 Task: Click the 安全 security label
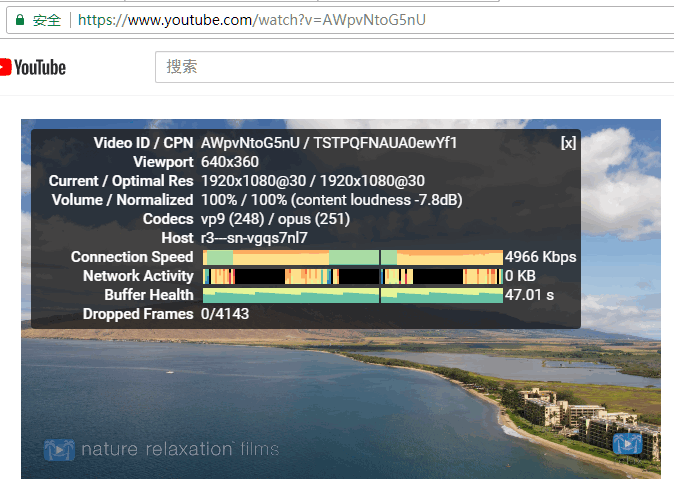coord(47,19)
